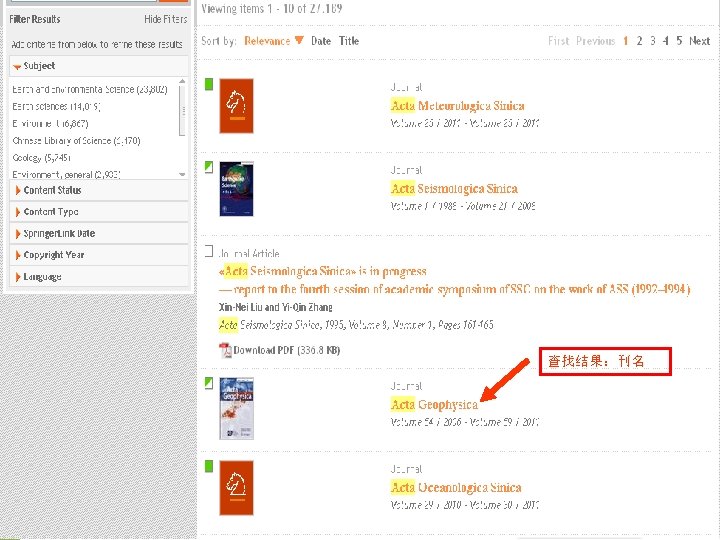Open 'Acta Seismologica Sinica is in progress' article
Screen dimensions: 720x540
pyautogui.click(x=455, y=280)
